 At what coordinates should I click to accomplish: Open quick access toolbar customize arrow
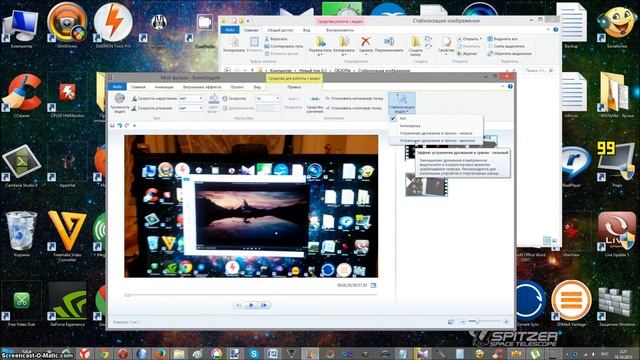135,126
